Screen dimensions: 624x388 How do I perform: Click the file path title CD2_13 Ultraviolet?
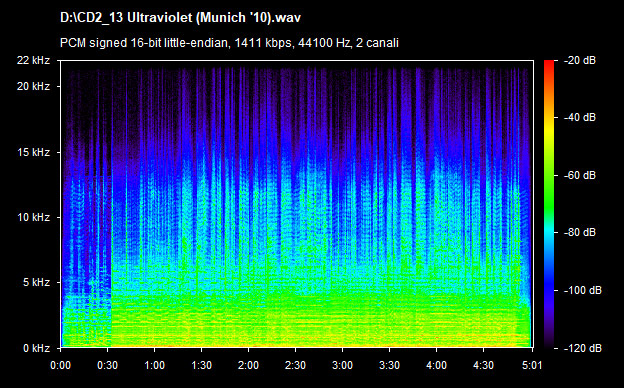tap(180, 18)
